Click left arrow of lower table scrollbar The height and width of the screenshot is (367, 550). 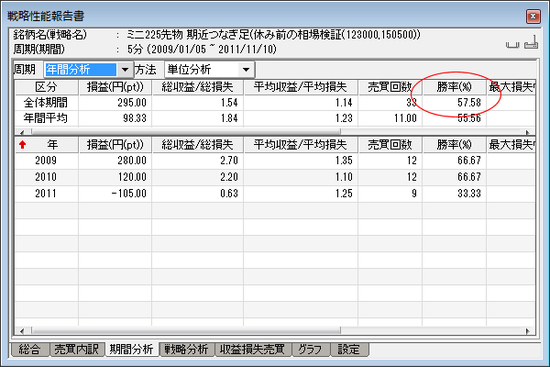click(x=22, y=331)
